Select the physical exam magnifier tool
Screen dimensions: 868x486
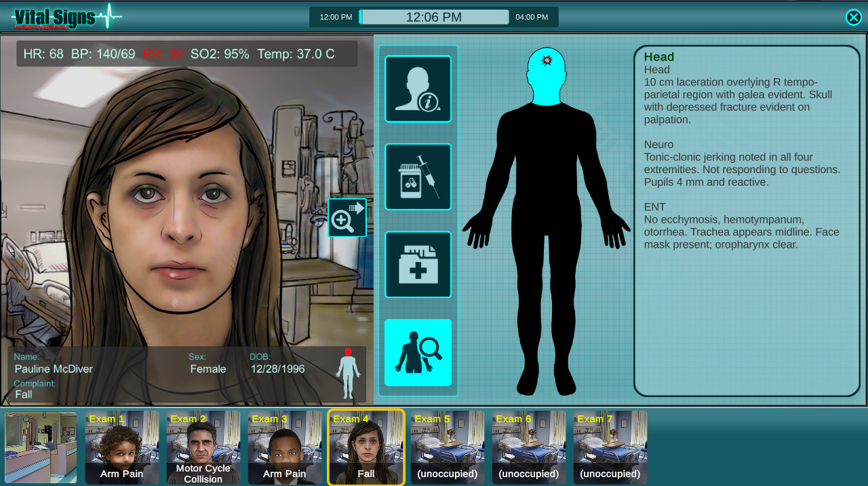pyautogui.click(x=418, y=352)
